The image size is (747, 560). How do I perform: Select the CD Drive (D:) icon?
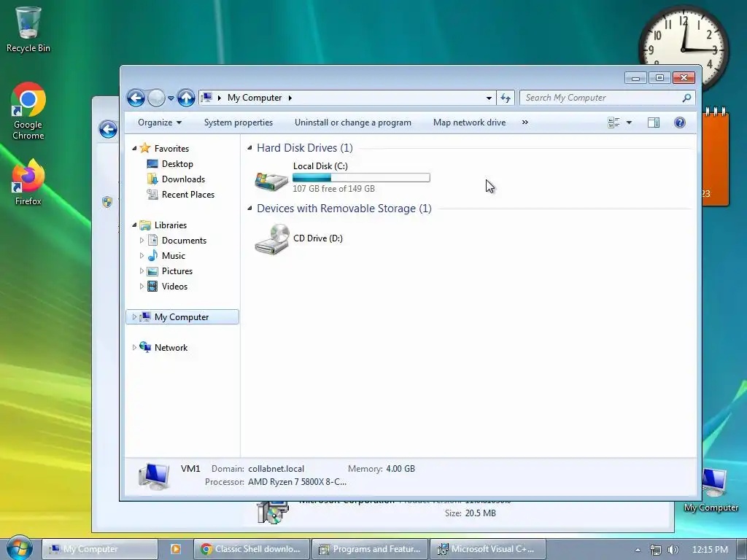click(272, 239)
